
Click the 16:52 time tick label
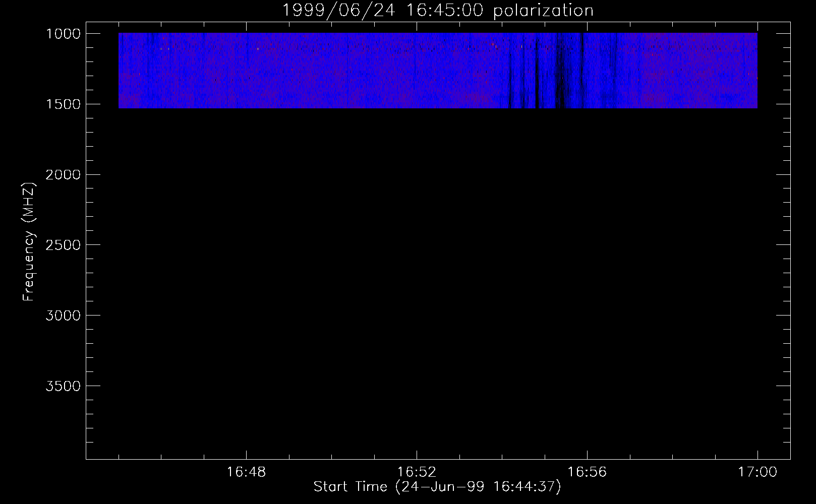pyautogui.click(x=417, y=472)
